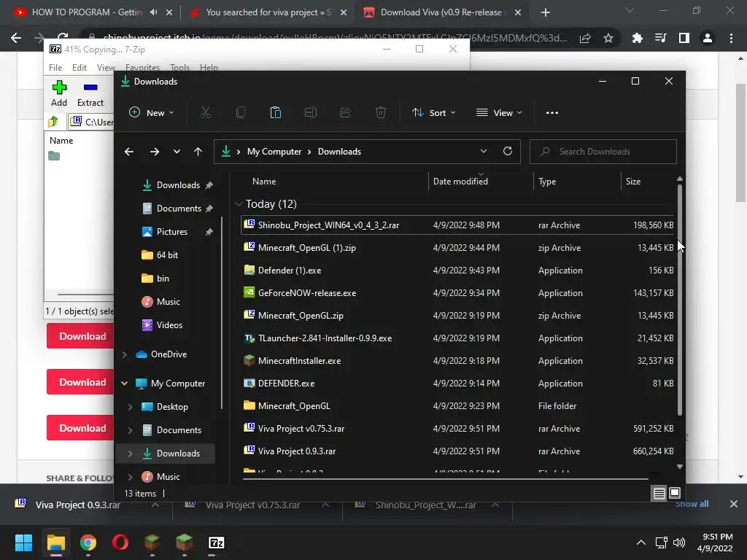Open the Chrome profile avatar icon
The width and height of the screenshot is (747, 560).
(x=708, y=38)
